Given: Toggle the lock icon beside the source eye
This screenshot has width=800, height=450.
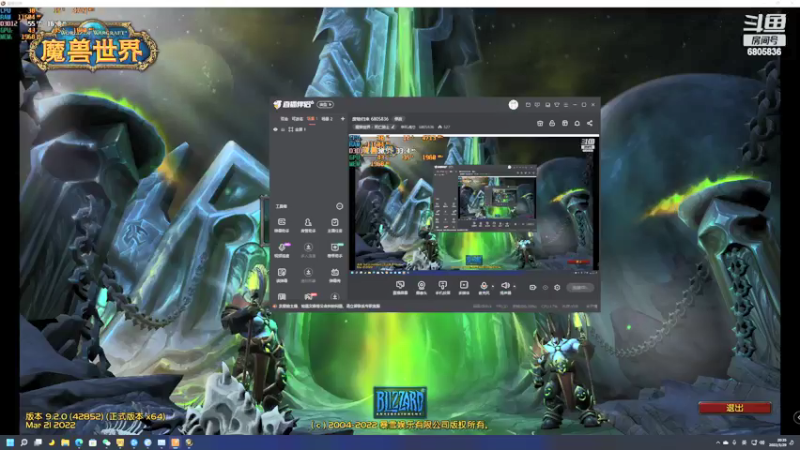Looking at the screenshot, I should [x=283, y=130].
